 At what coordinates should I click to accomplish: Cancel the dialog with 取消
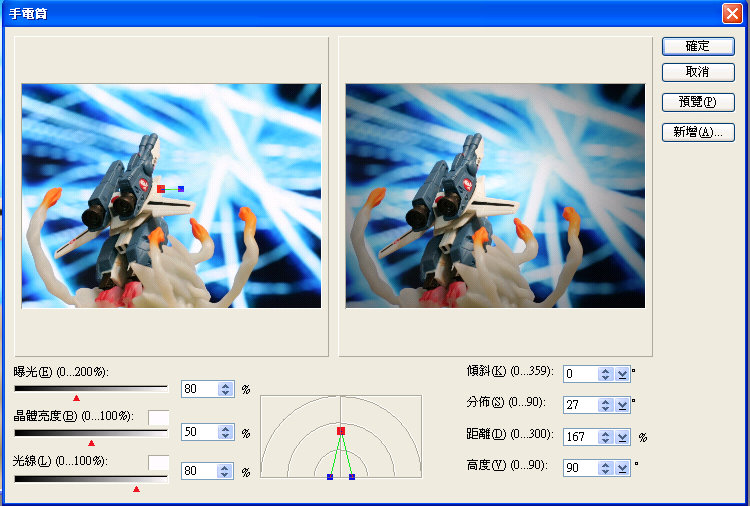(x=698, y=72)
